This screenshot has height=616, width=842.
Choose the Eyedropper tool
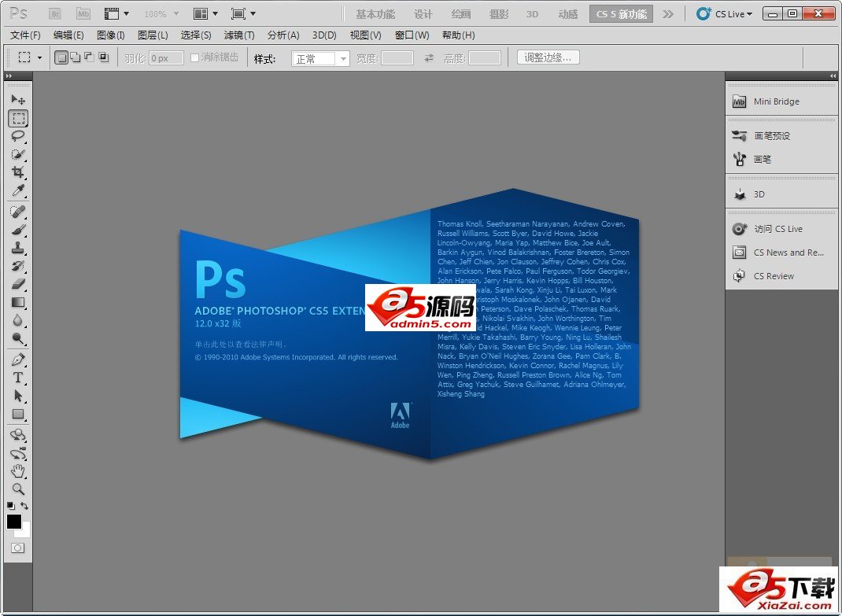pos(18,191)
